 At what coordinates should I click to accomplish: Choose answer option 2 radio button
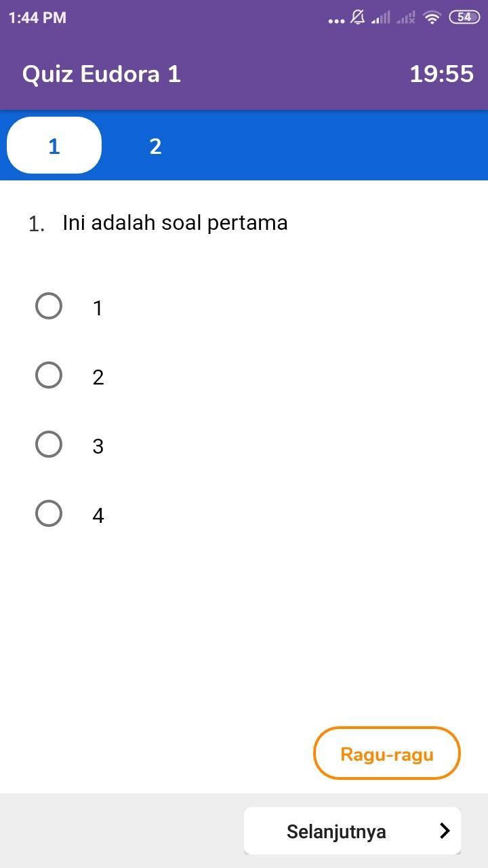tap(49, 375)
